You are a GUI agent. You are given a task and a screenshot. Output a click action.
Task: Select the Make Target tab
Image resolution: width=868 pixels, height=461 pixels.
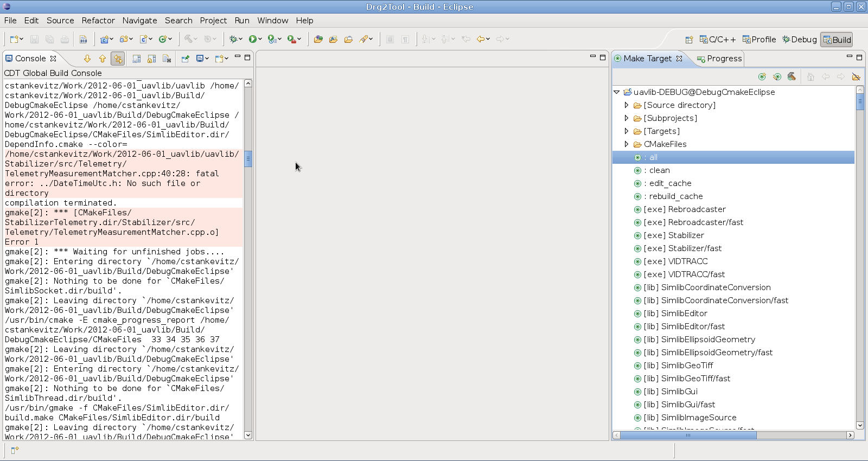(647, 59)
